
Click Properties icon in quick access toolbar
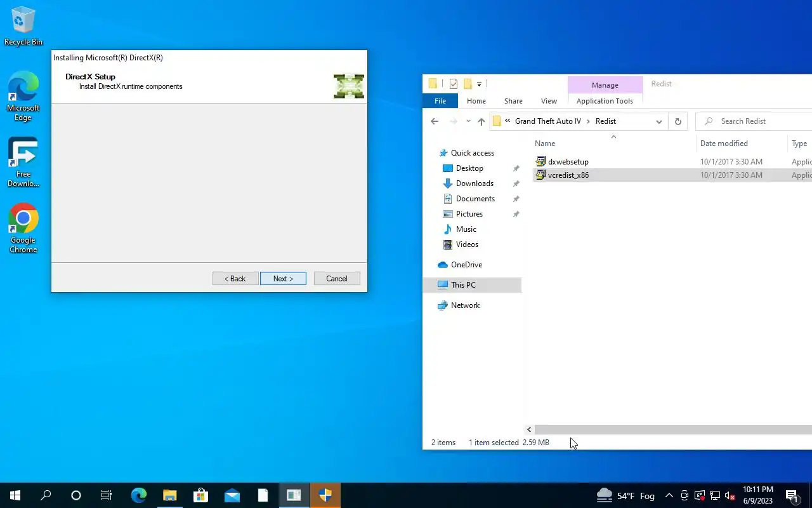pyautogui.click(x=453, y=84)
